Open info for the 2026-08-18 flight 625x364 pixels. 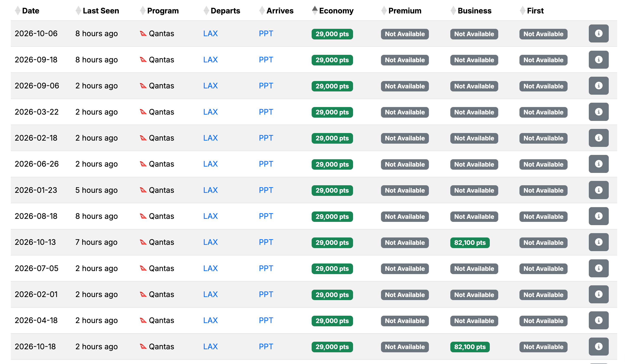598,216
